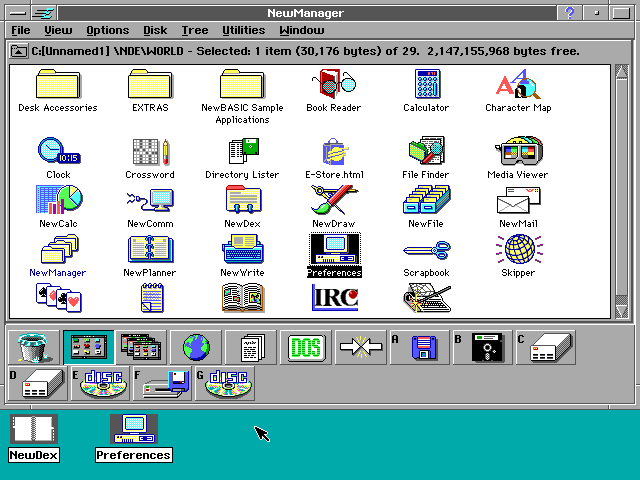Open the File menu

[x=21, y=31]
